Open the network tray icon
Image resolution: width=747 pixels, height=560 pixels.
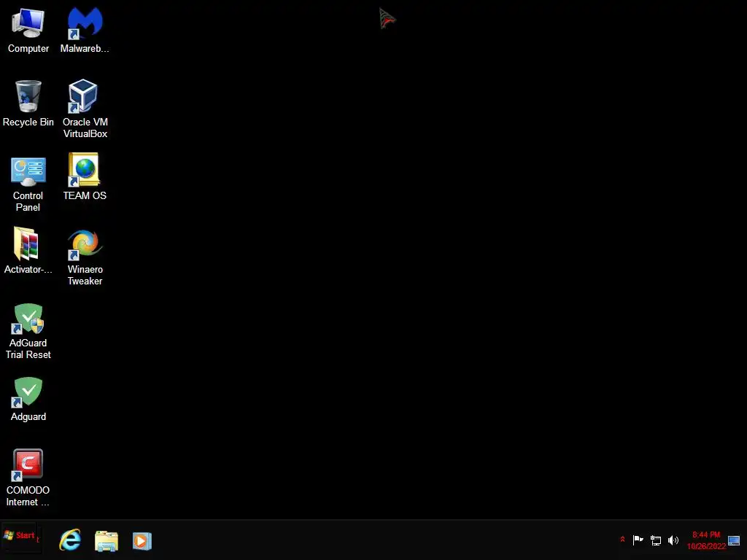[x=656, y=540]
